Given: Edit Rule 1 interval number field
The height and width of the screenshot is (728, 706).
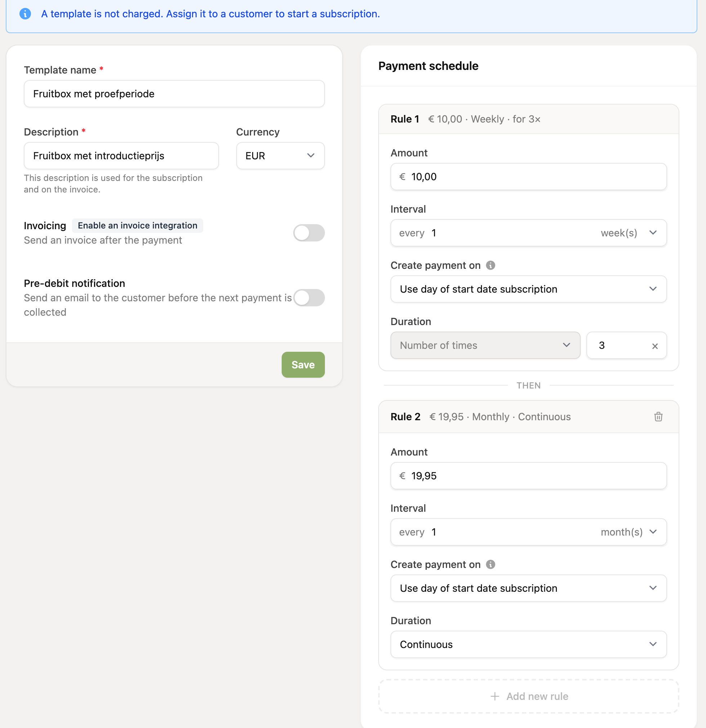Looking at the screenshot, I should tap(512, 233).
